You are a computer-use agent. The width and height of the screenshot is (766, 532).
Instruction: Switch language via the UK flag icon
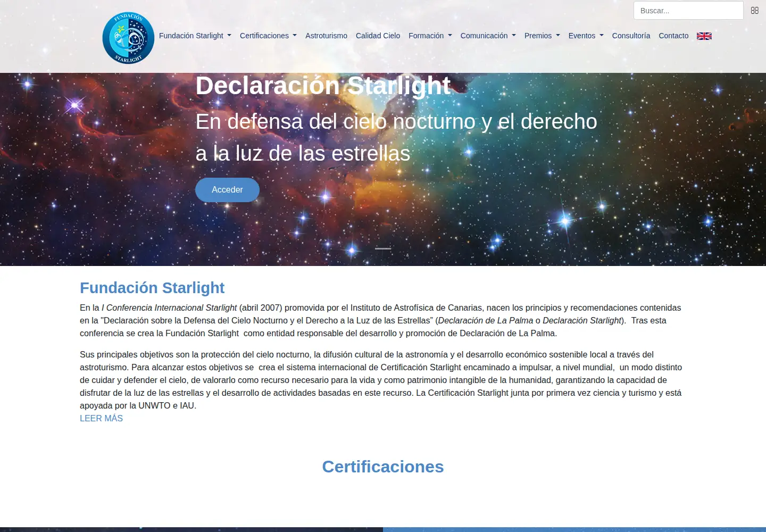click(x=704, y=36)
